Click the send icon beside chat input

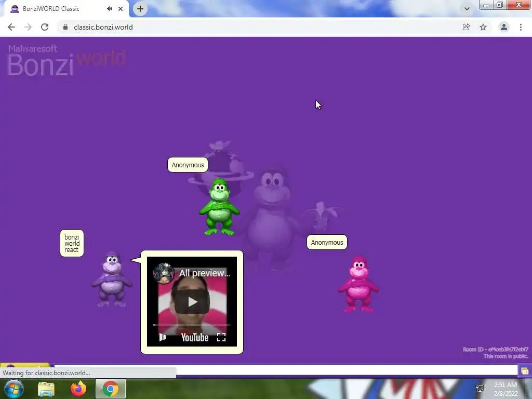point(525,370)
